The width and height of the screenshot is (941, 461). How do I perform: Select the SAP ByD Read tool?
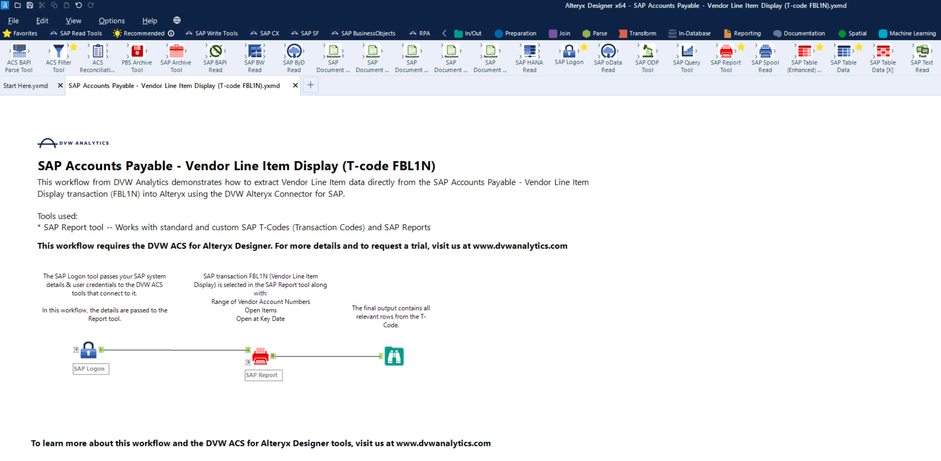click(294, 51)
